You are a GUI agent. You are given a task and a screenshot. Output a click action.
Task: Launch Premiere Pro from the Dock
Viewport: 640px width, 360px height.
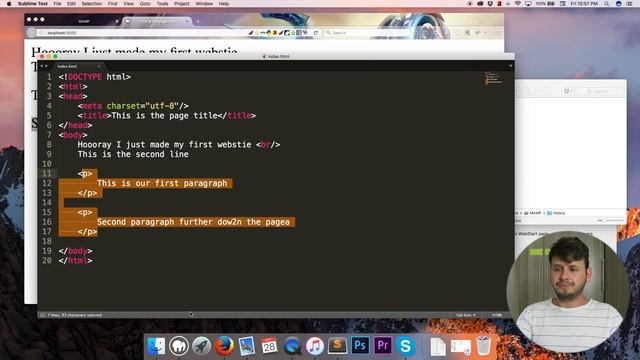[x=383, y=346]
